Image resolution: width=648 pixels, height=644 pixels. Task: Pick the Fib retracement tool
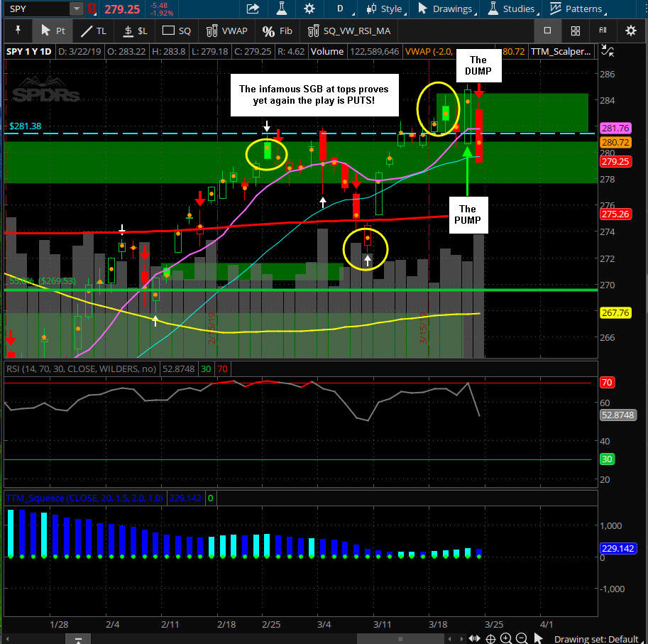click(277, 31)
